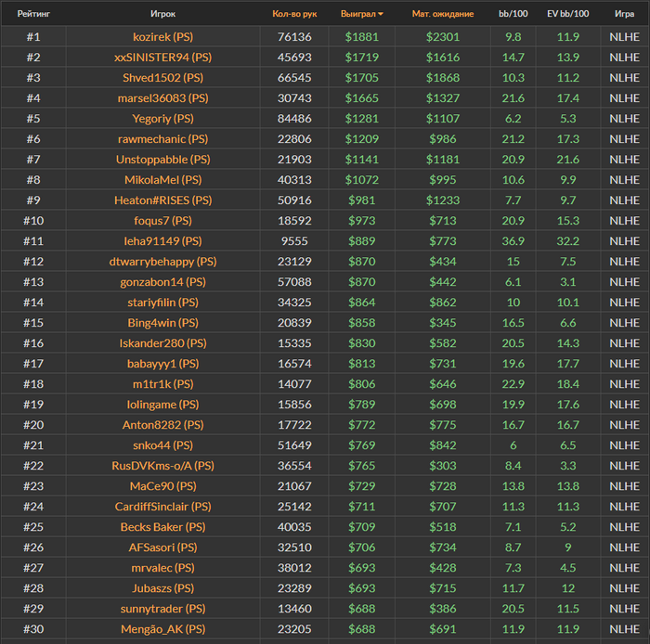Click the bb/100 column header
The height and width of the screenshot is (644, 650).
[513, 14]
